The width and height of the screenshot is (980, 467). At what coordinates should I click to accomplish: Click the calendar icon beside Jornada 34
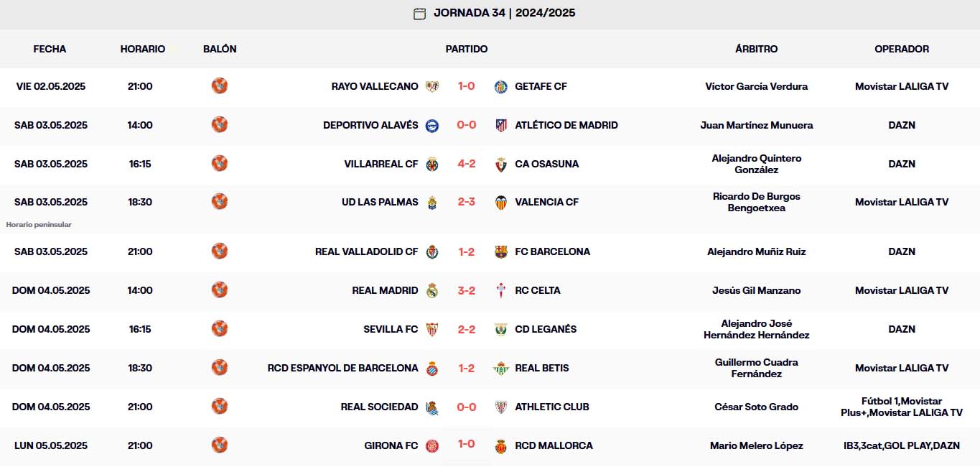click(420, 13)
